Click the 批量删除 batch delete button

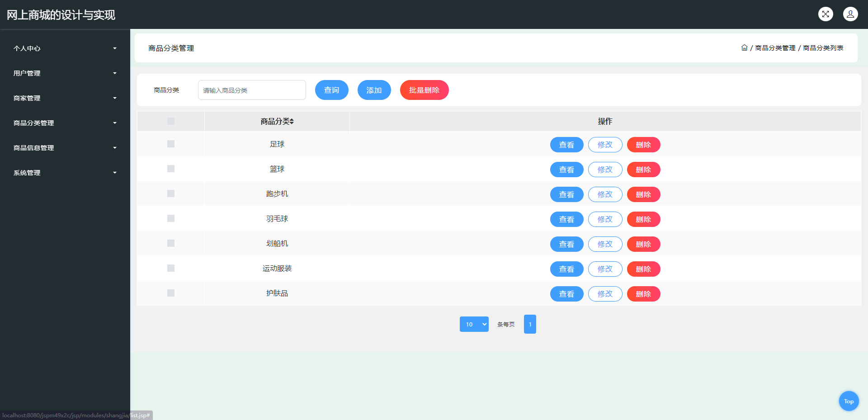coord(425,90)
